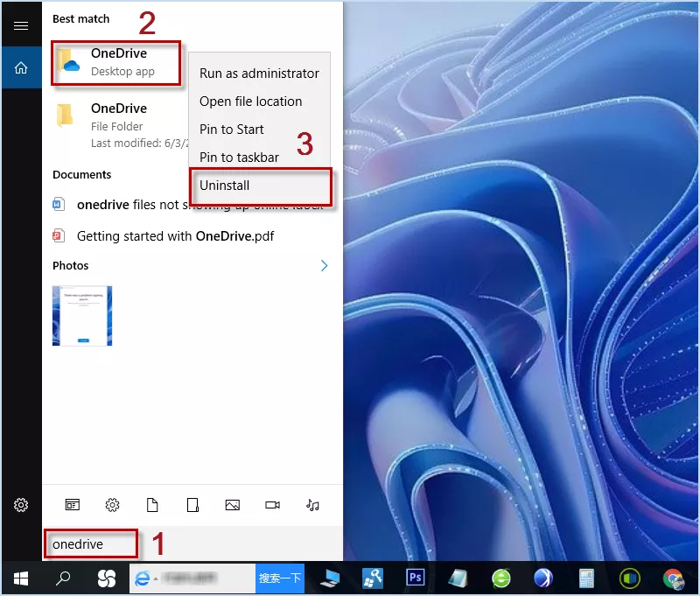Open the green e browser on taskbar
700x596 pixels.
[500, 578]
